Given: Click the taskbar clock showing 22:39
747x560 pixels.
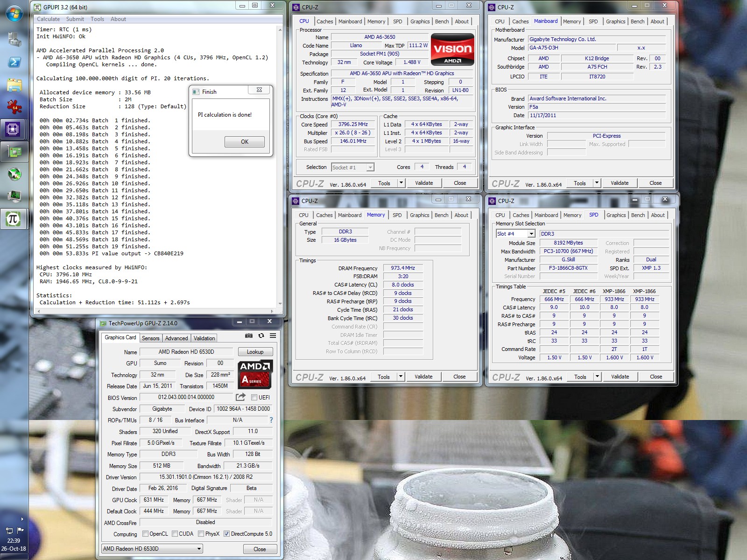Looking at the screenshot, I should [x=14, y=541].
